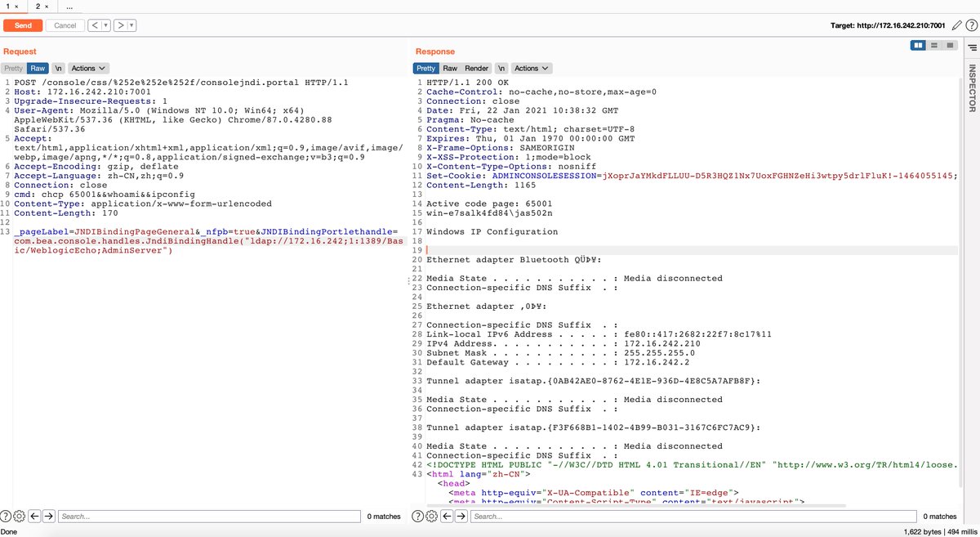Click the win-e7salk4fd84\jas502n output line
Viewport: 980px width, 537px height.
[x=489, y=213]
